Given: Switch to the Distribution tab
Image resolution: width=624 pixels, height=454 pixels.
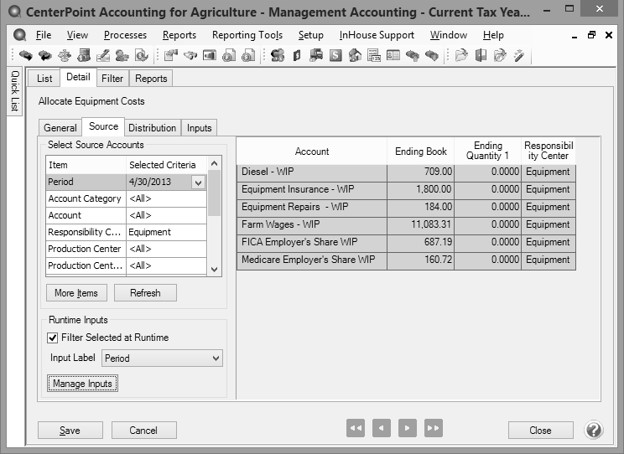Looking at the screenshot, I should (152, 128).
